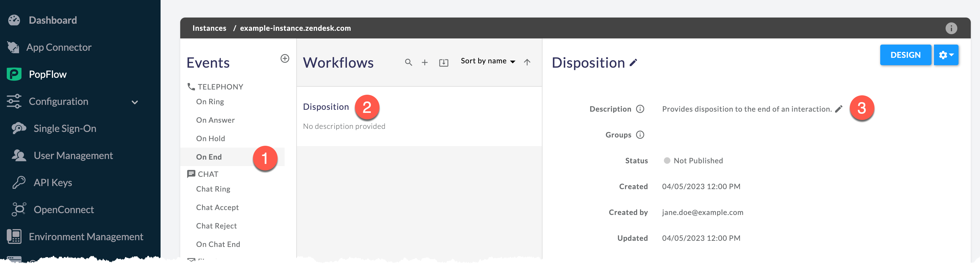Click the User Management people icon
Screen dimensions: 980x278
coord(19,155)
